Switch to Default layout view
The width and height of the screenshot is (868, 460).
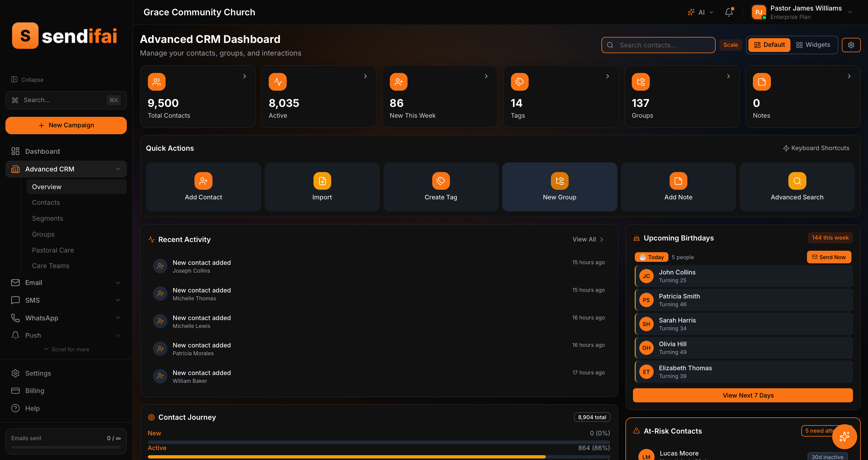coord(769,45)
